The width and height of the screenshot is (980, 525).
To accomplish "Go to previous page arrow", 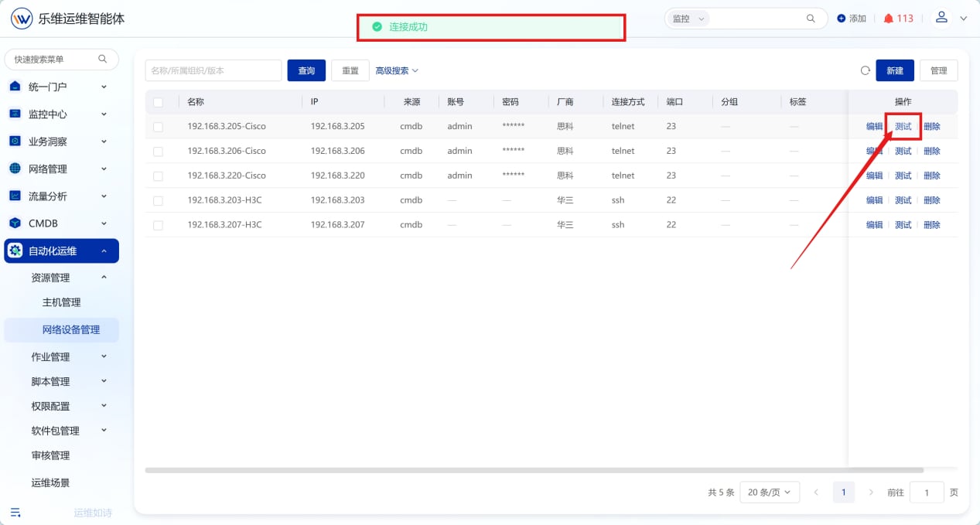I will pyautogui.click(x=816, y=493).
